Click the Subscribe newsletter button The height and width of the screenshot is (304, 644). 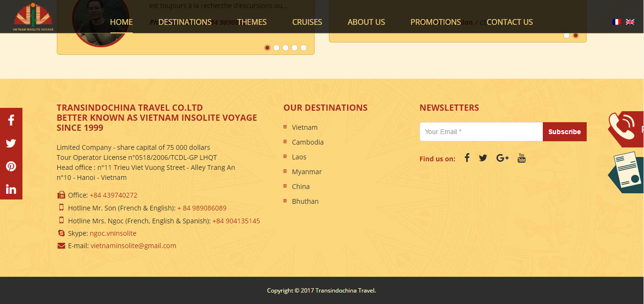565,132
